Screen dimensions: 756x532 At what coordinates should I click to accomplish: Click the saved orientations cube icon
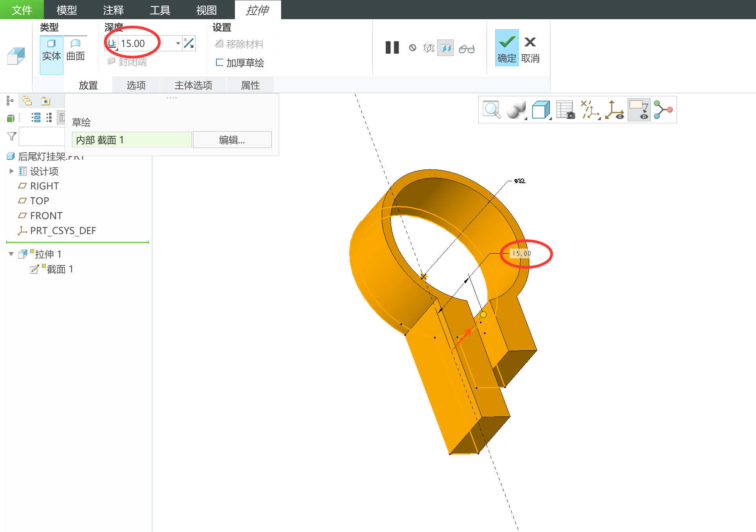tap(541, 110)
